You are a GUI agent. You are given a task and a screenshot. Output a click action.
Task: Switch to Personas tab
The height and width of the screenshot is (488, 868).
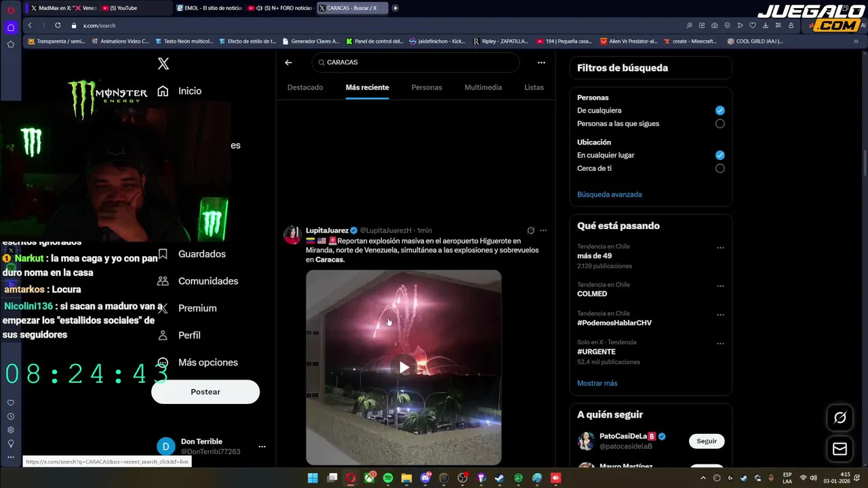(427, 87)
